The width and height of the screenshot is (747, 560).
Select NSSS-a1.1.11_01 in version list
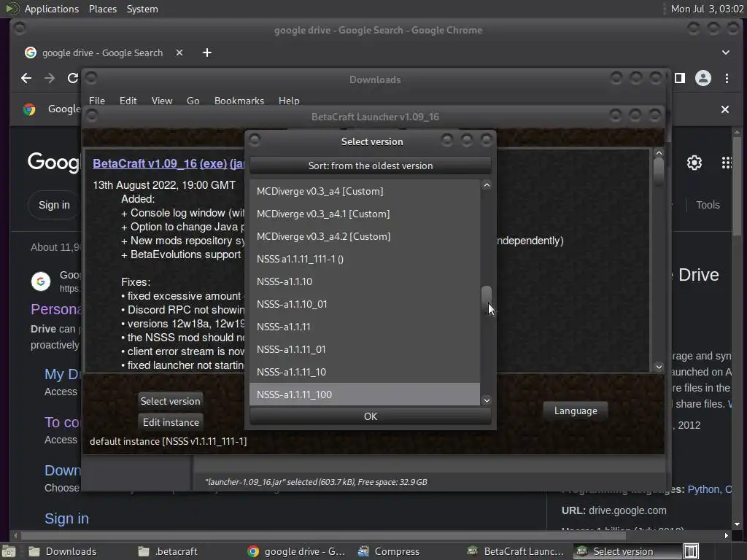365,349
